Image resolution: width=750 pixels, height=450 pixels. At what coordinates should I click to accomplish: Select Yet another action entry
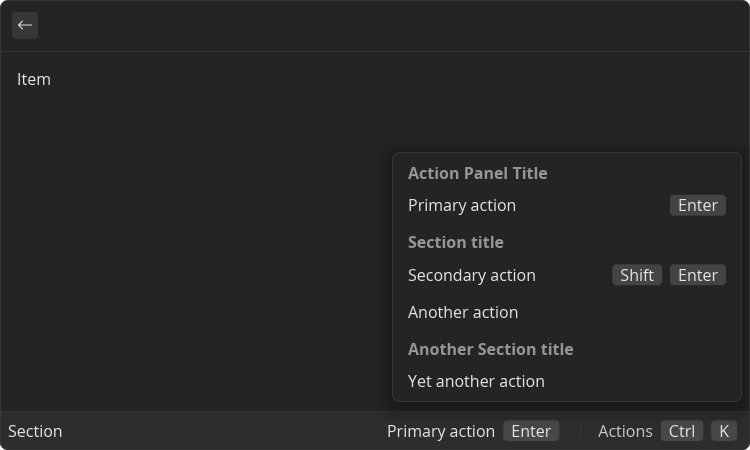pyautogui.click(x=567, y=381)
